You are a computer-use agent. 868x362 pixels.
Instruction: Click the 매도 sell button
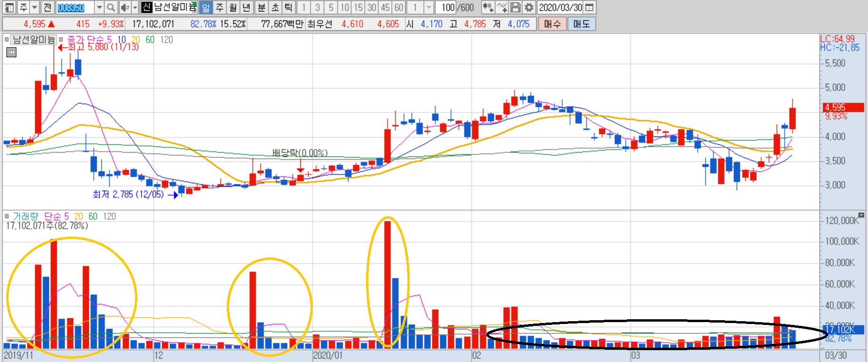pyautogui.click(x=581, y=24)
